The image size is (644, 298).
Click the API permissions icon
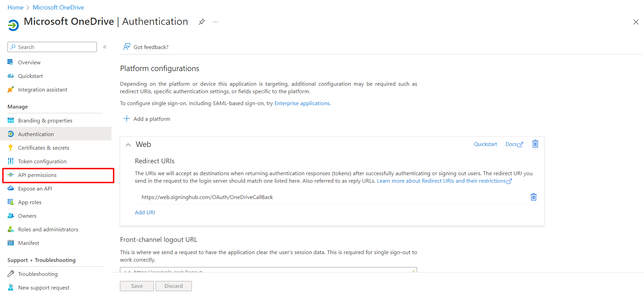tap(11, 175)
